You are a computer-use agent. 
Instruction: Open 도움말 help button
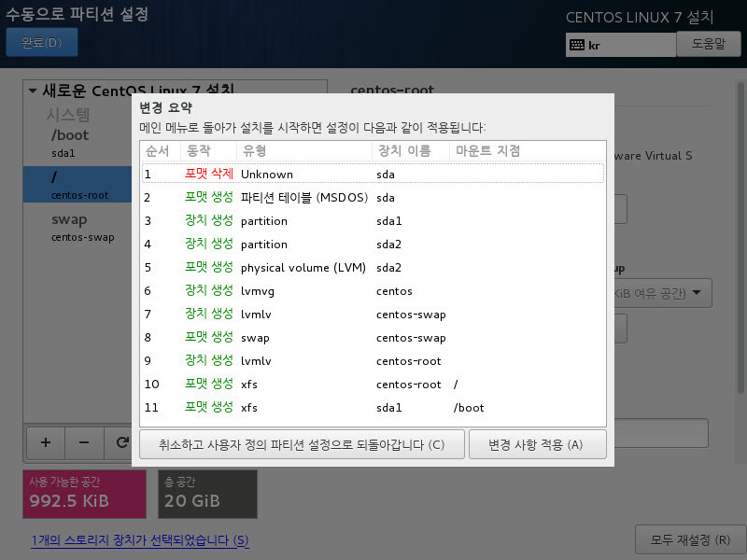click(709, 44)
